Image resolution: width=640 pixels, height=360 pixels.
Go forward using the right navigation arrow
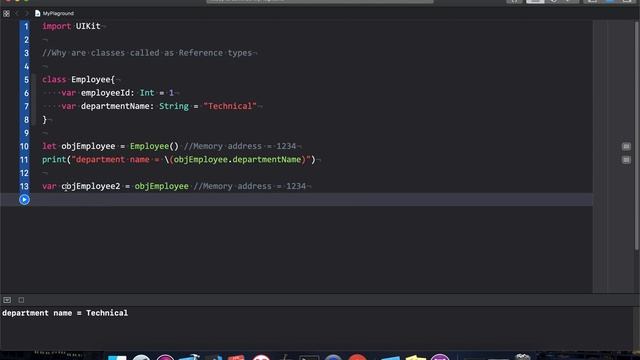click(27, 13)
